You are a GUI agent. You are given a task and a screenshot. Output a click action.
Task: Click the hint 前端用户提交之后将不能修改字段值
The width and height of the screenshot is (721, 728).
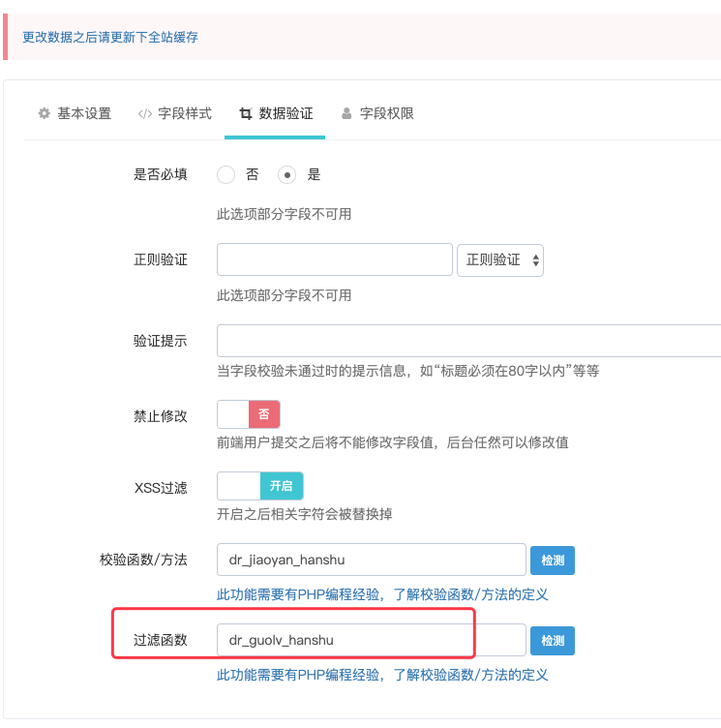[x=393, y=442]
